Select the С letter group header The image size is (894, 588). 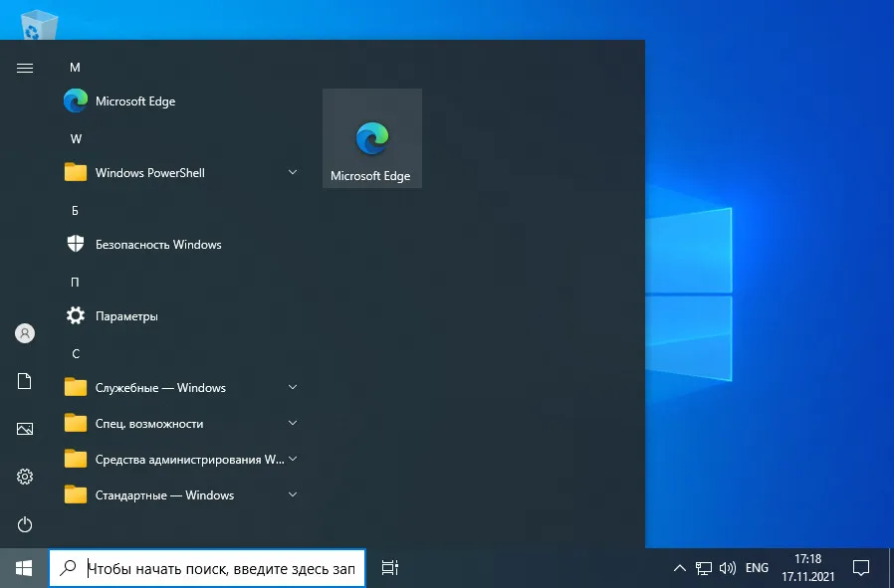76,354
